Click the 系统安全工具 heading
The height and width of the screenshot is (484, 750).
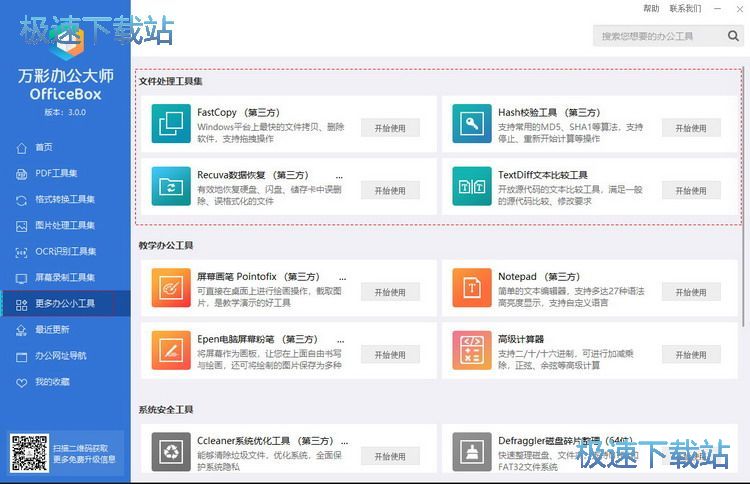tap(166, 409)
